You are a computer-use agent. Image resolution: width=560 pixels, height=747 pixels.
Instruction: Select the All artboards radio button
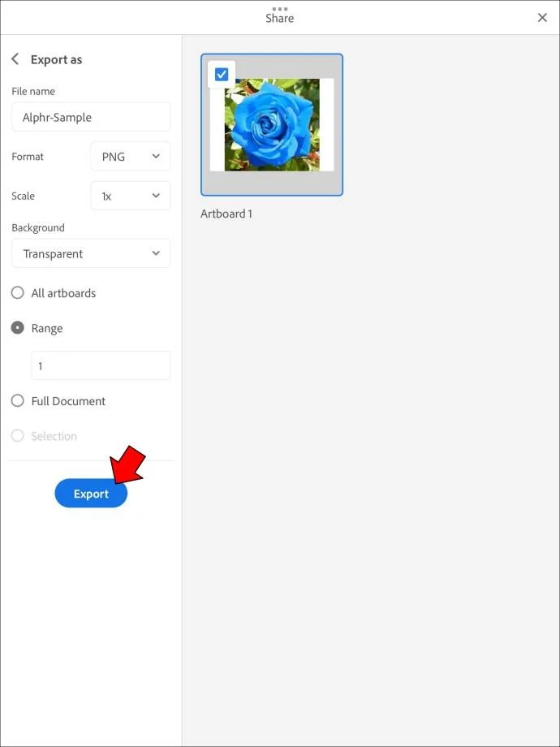tap(18, 292)
